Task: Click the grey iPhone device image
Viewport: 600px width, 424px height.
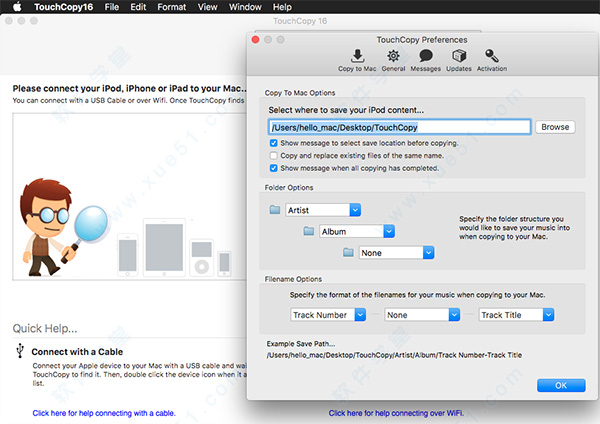Action: click(x=127, y=255)
